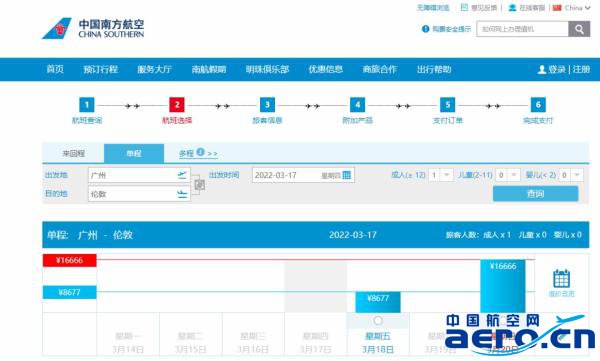This screenshot has width=600, height=361.
Task: Open the calendar icon in the date field
Action: (347, 175)
